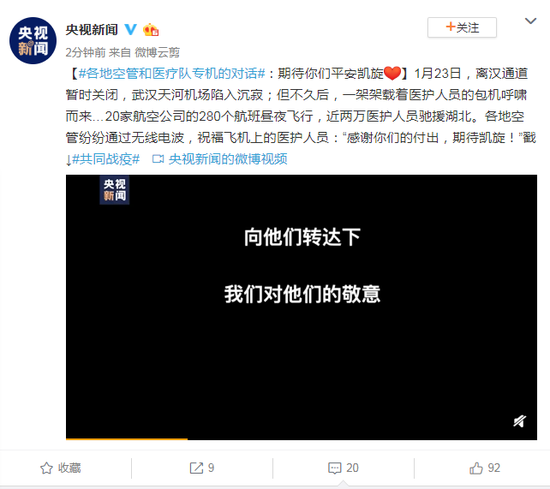Click the 央视新闻 account name
550x489 pixels.
(92, 30)
